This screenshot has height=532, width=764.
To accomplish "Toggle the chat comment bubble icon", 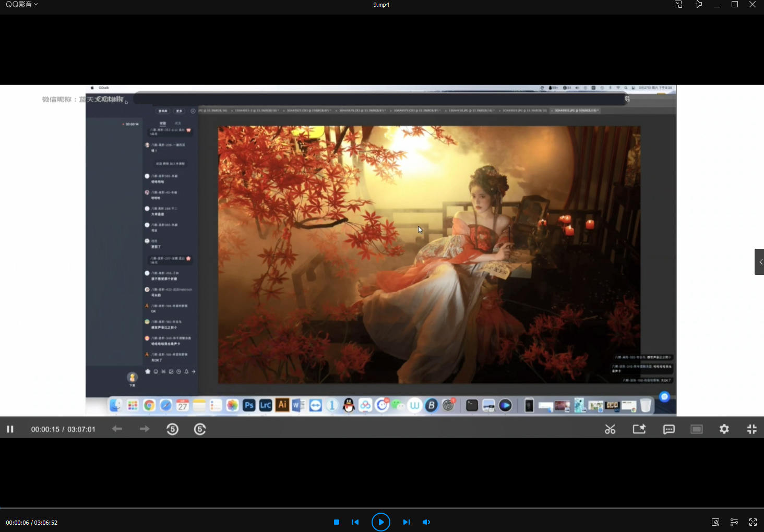I will pyautogui.click(x=668, y=429).
